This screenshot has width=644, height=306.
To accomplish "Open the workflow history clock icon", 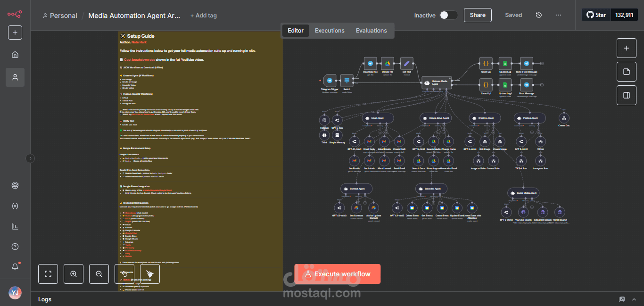I will point(539,15).
